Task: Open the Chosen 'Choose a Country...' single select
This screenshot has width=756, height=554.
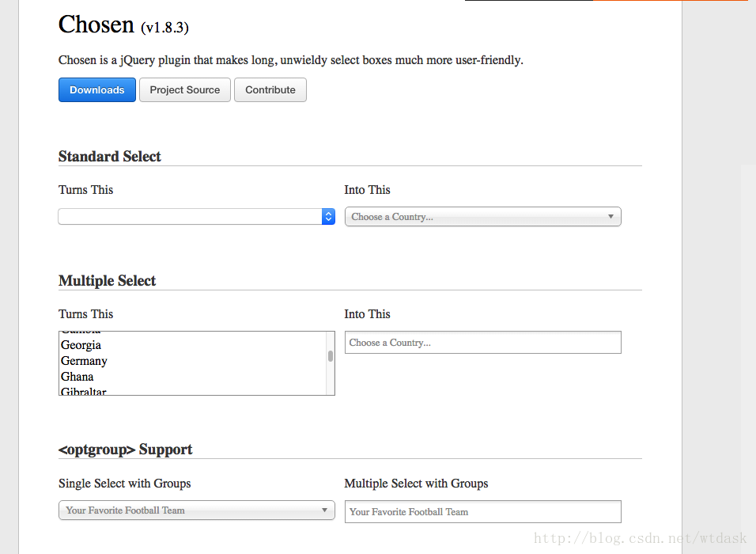Action: [x=482, y=217]
